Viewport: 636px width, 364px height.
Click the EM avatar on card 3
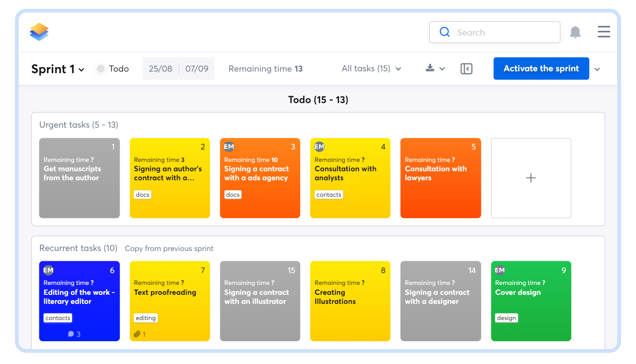[x=229, y=147]
